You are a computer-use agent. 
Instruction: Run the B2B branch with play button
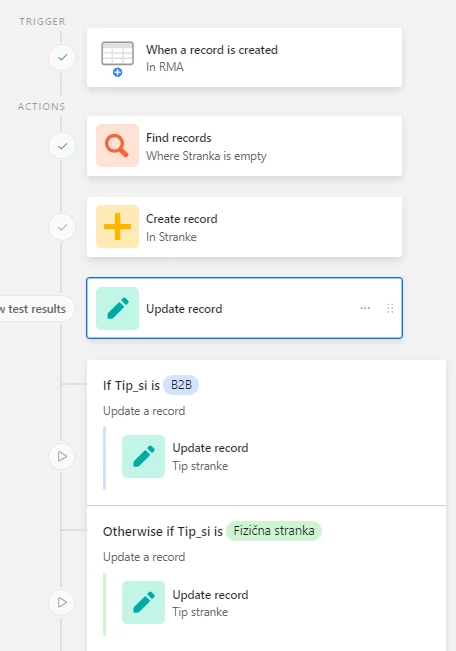pos(62,456)
